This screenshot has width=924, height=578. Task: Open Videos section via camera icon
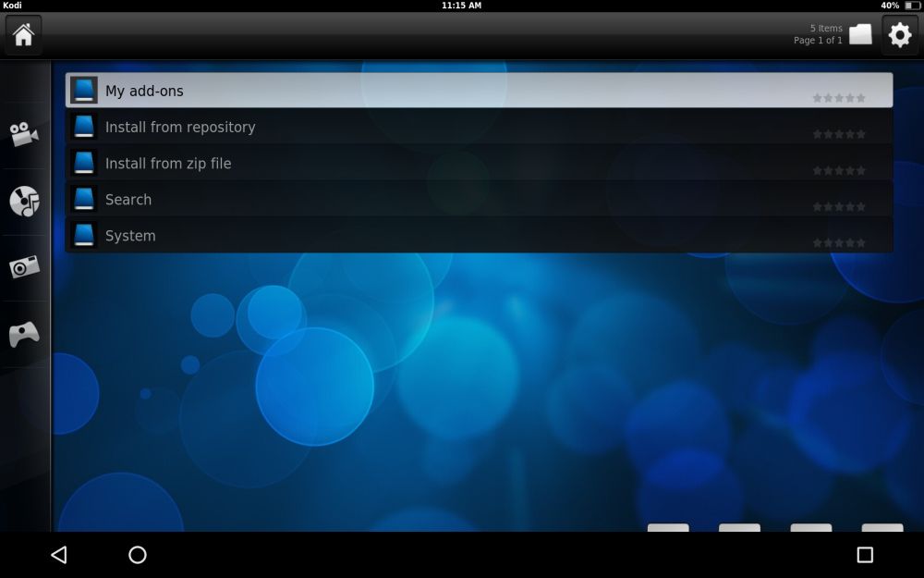pyautogui.click(x=24, y=134)
